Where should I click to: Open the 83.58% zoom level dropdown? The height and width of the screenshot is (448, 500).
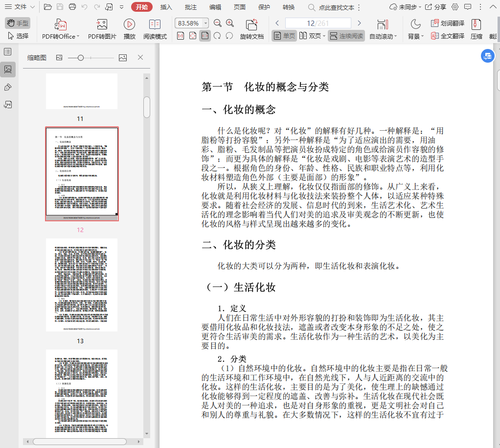(x=205, y=24)
